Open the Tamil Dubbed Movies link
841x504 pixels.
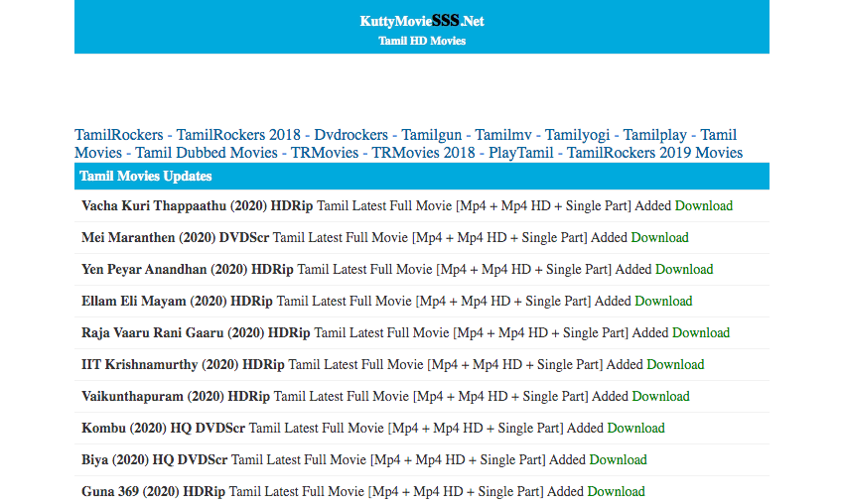pos(207,153)
